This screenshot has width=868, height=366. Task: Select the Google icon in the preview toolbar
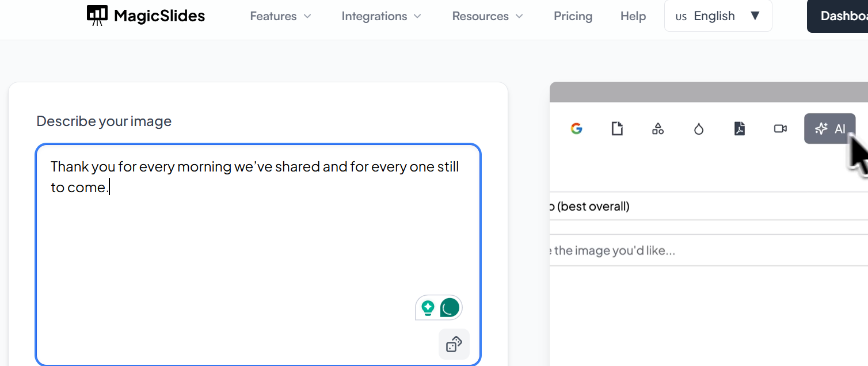tap(576, 129)
